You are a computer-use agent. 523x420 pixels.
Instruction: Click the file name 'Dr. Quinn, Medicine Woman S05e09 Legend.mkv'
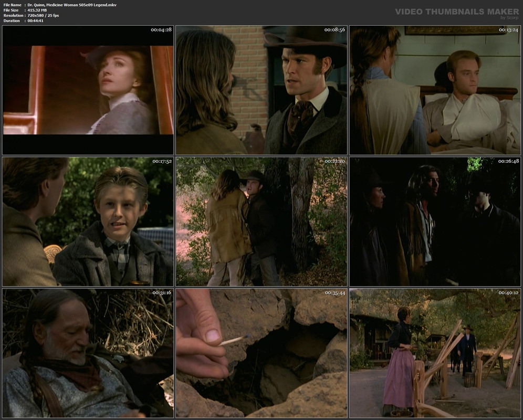click(x=72, y=5)
